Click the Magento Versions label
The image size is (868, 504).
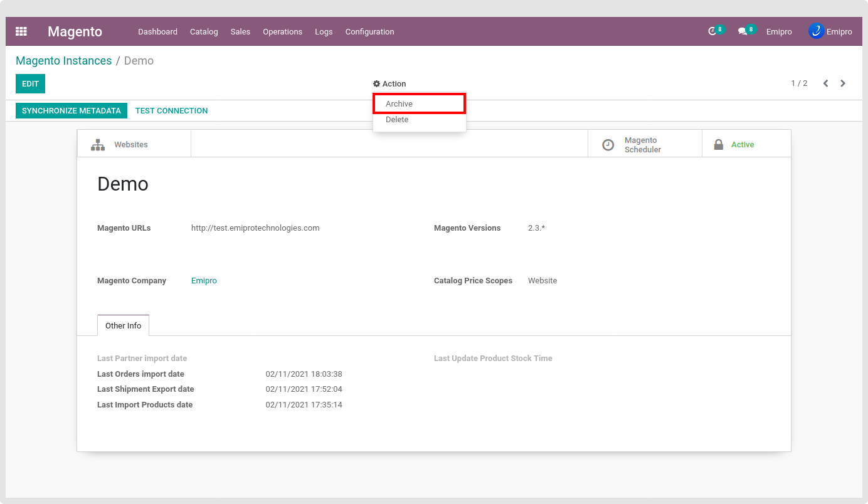467,228
